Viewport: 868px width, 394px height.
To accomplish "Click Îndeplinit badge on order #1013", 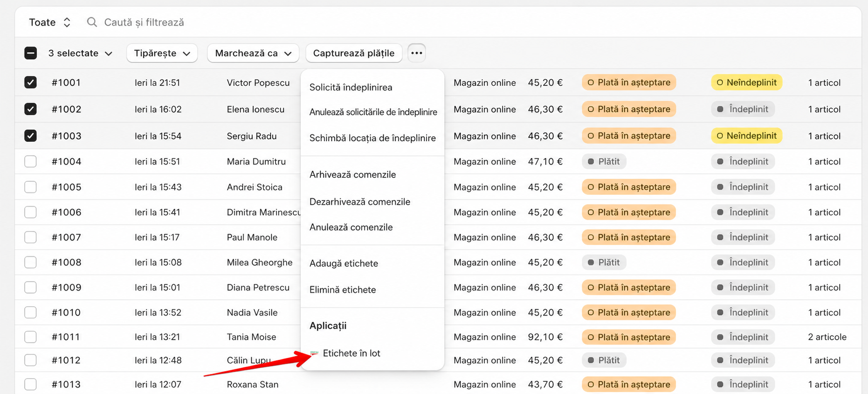I will (743, 385).
